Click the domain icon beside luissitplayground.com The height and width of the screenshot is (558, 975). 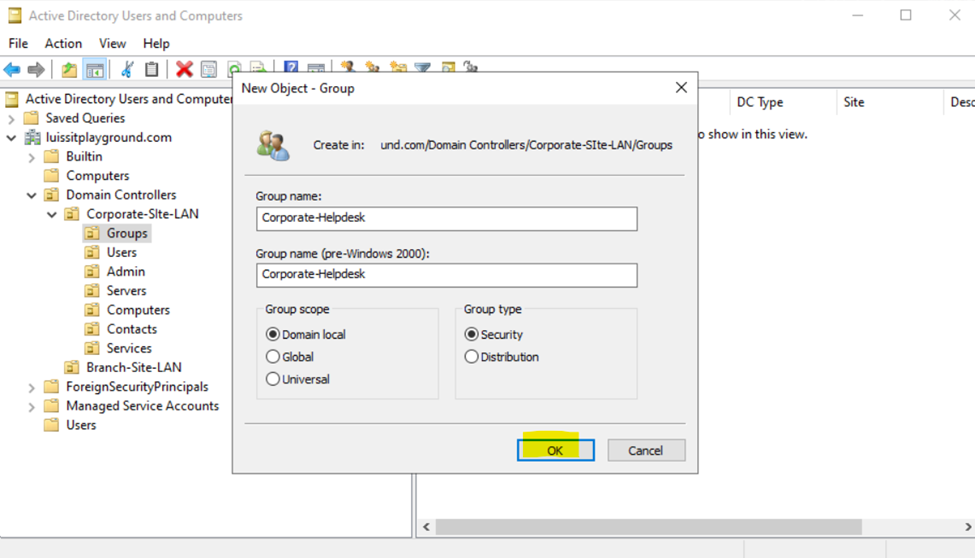[32, 137]
